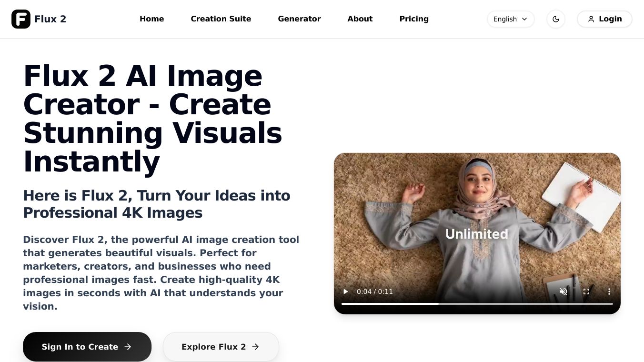
Task: Toggle dark mode with the moon icon
Action: pyautogui.click(x=556, y=19)
